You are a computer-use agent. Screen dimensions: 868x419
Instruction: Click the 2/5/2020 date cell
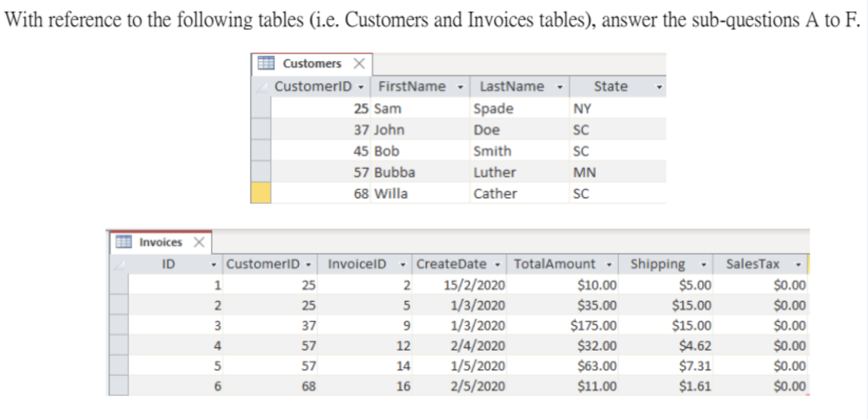pyautogui.click(x=459, y=386)
